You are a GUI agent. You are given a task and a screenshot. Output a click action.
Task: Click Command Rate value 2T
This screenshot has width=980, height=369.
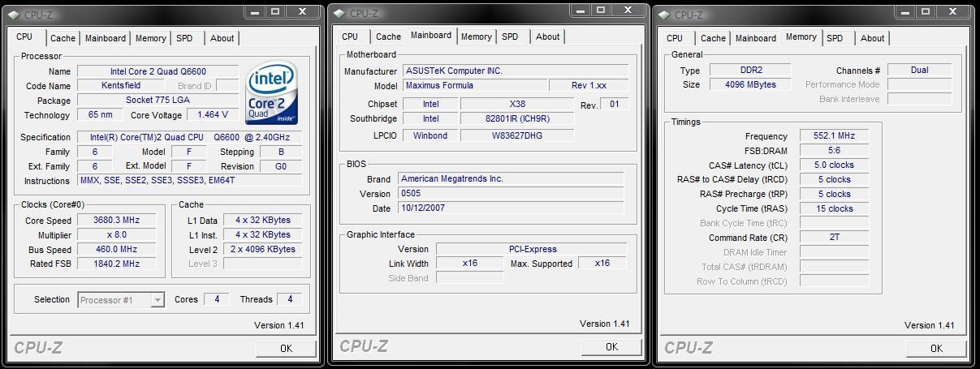click(x=834, y=238)
